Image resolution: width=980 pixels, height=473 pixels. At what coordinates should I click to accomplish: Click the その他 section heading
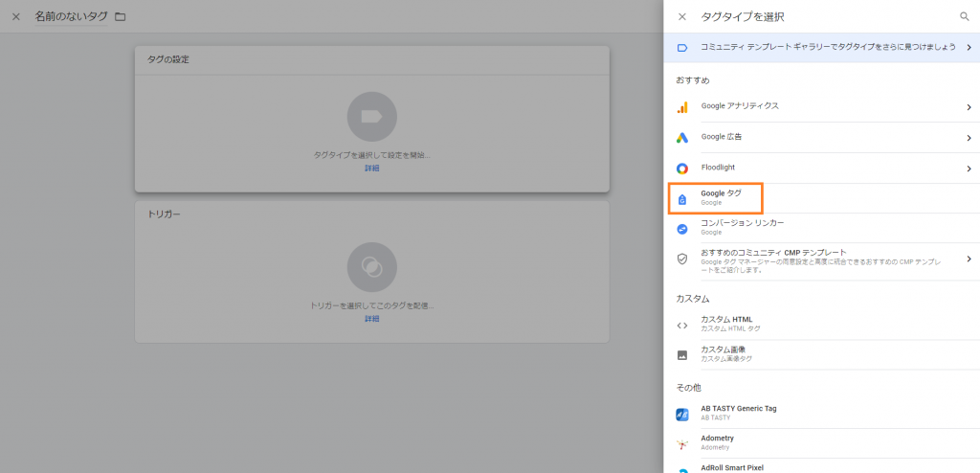(689, 388)
